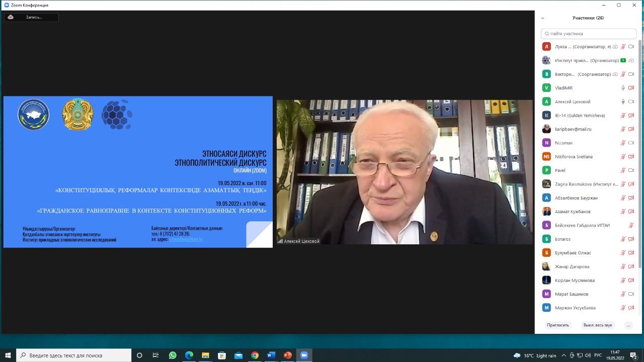
Task: Click the Найти участника search field
Action: point(589,34)
